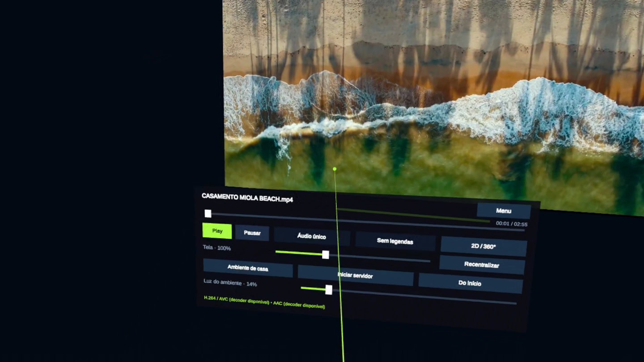Click the Luz do ambiente · 14% label
644x362 pixels.
(230, 283)
